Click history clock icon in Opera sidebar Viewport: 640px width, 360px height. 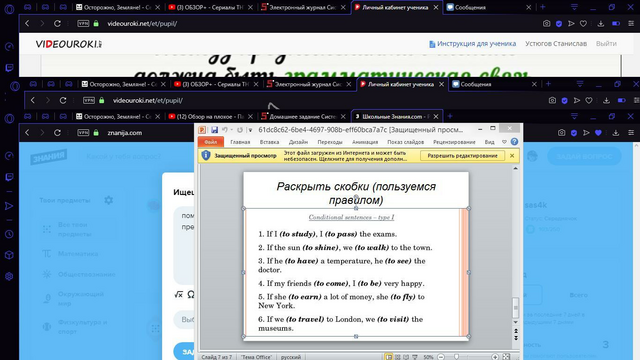(9, 234)
